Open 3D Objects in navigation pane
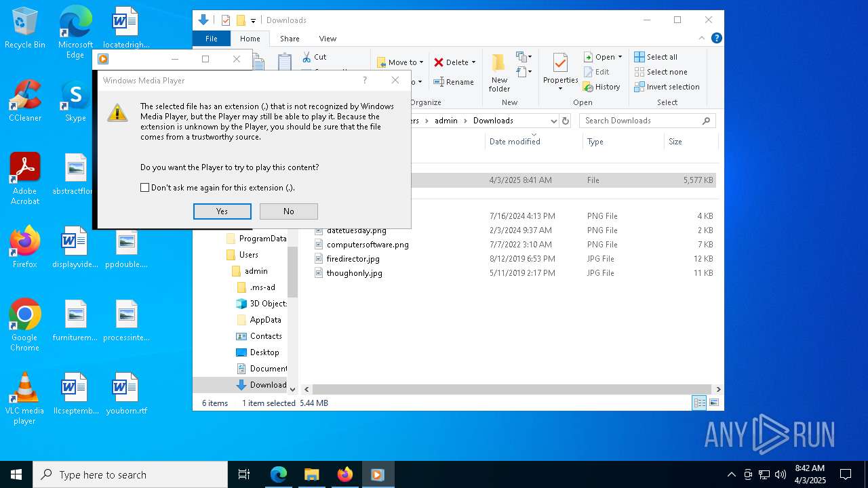 (x=268, y=304)
